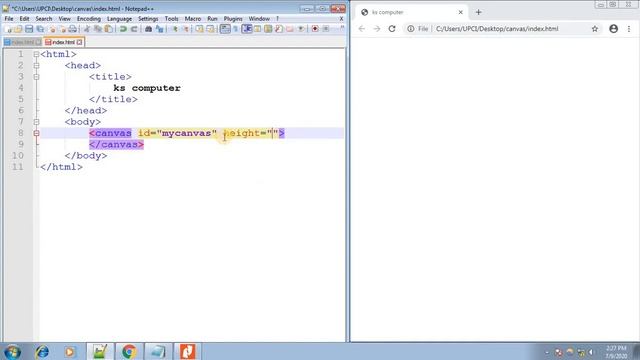Reload the page in Chrome
Screen dimensions: 640x360
tap(392, 29)
